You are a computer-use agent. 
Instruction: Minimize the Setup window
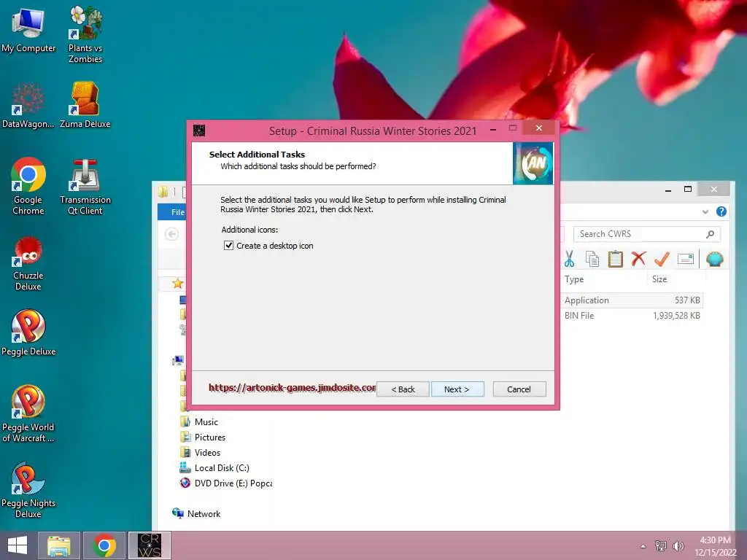tap(493, 128)
